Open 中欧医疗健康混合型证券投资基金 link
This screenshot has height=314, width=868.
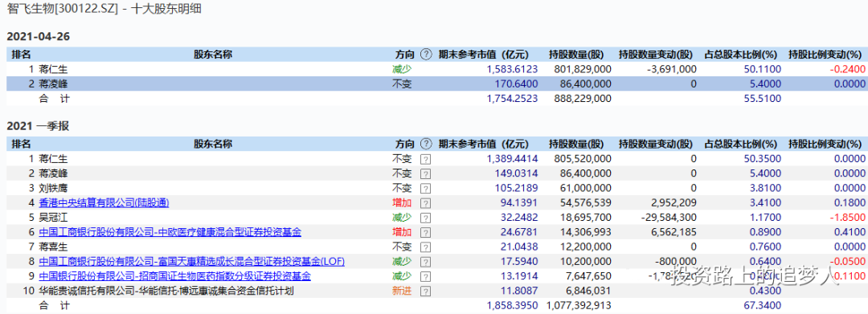pyautogui.click(x=170, y=232)
